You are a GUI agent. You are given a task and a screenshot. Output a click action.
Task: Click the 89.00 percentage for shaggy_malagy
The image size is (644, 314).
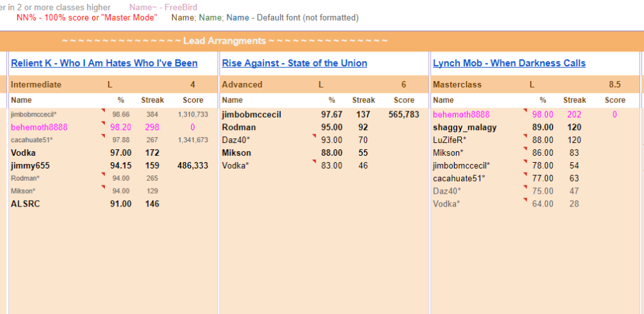click(542, 127)
